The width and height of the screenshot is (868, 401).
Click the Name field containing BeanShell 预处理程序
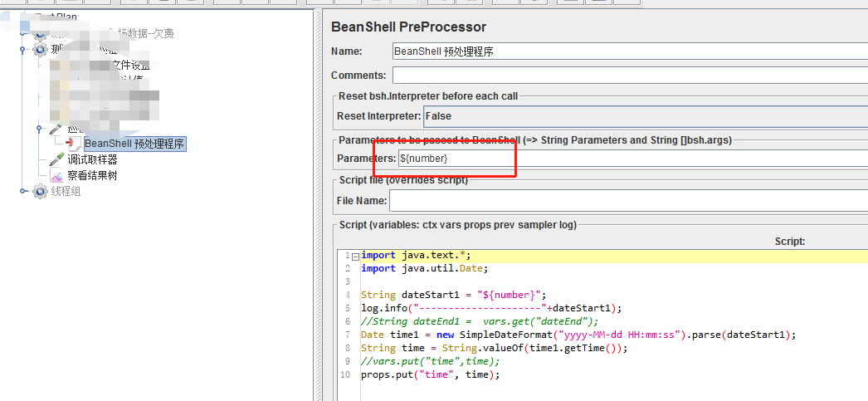[x=629, y=51]
